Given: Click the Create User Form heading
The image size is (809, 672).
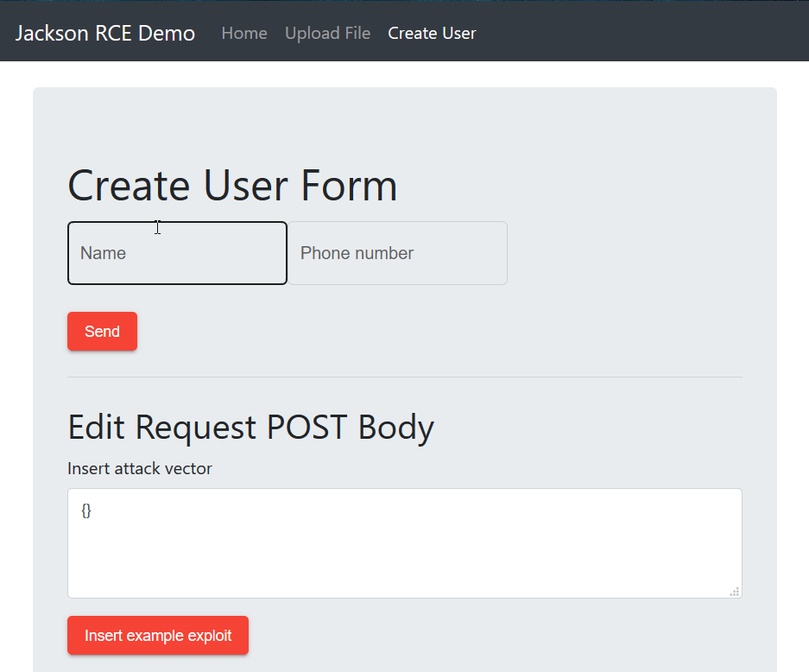Looking at the screenshot, I should point(233,186).
